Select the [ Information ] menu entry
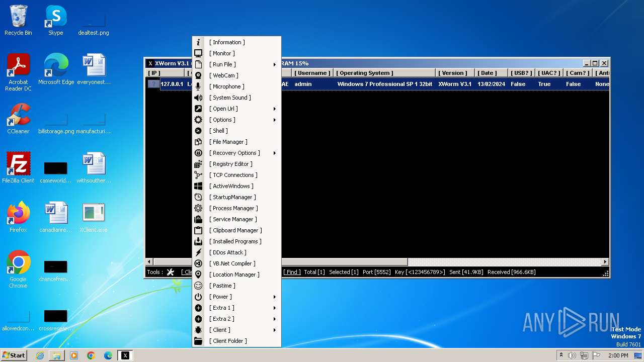 (x=236, y=42)
